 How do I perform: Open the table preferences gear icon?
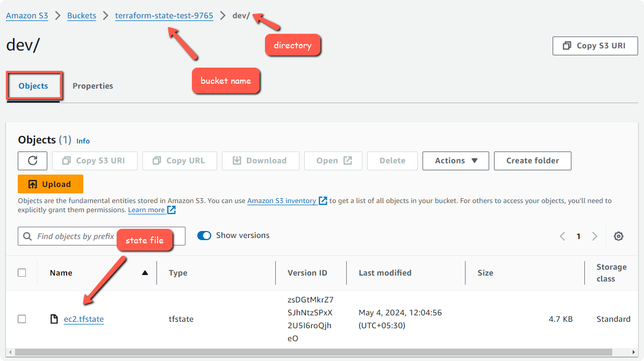point(618,236)
